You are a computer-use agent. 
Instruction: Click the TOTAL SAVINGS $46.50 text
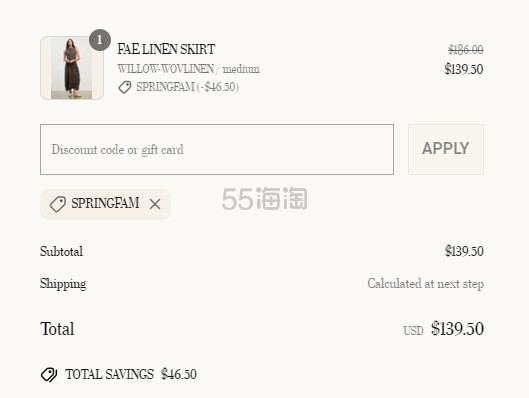(131, 374)
